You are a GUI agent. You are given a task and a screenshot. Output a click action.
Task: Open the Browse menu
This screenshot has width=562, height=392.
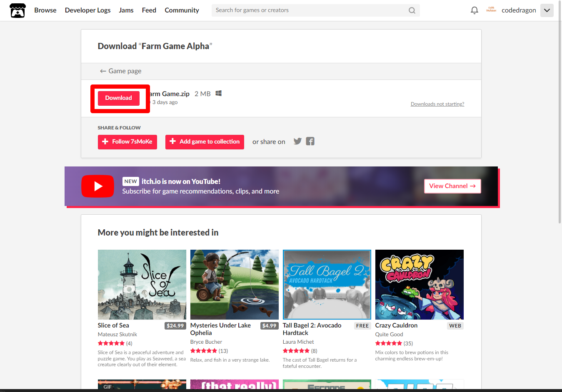45,10
